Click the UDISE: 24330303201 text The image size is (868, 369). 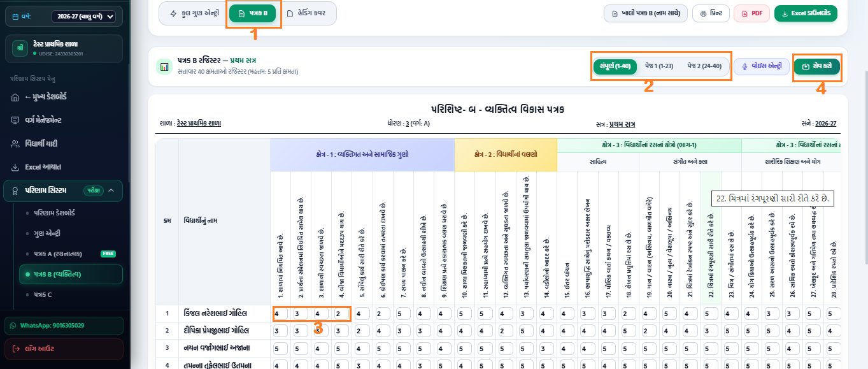pos(60,54)
